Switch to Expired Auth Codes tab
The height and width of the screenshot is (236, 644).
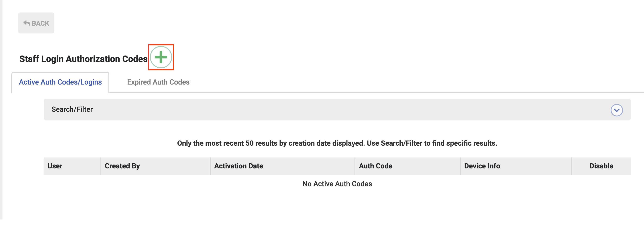click(158, 82)
